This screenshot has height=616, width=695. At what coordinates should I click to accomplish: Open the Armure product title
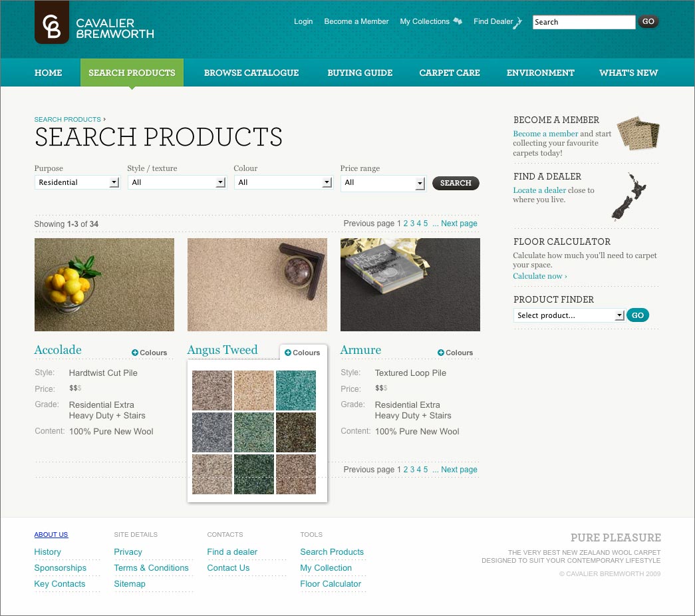[360, 350]
